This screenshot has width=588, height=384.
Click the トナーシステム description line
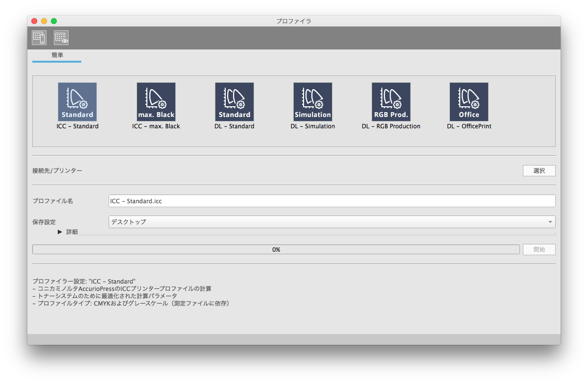(105, 296)
